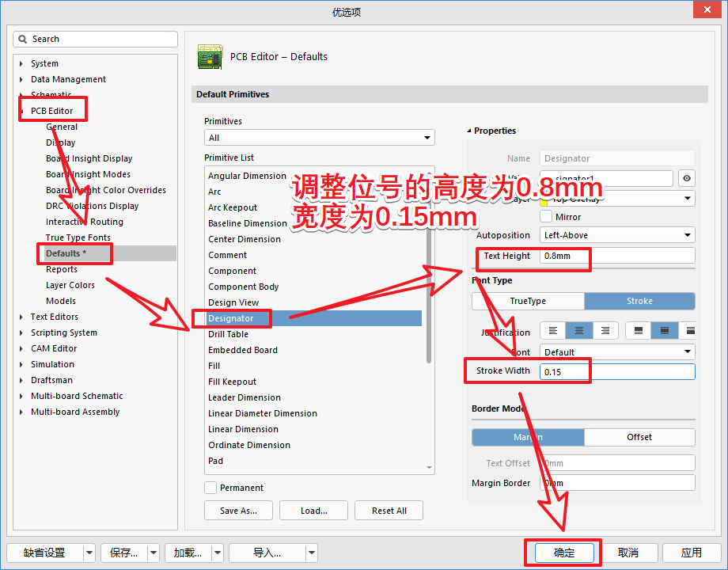The width and height of the screenshot is (728, 570).
Task: Toggle Value visibility eye icon
Action: click(687, 178)
